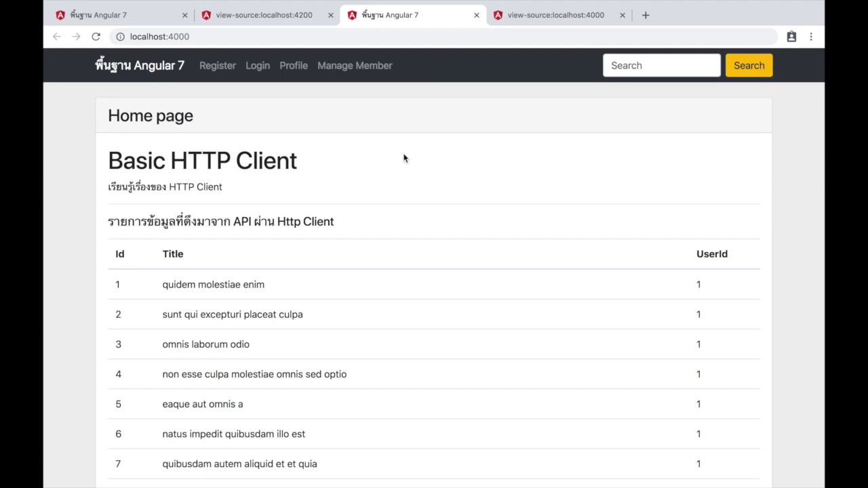Viewport: 868px width, 488px height.
Task: Open the Register nav link
Action: [x=218, y=66]
